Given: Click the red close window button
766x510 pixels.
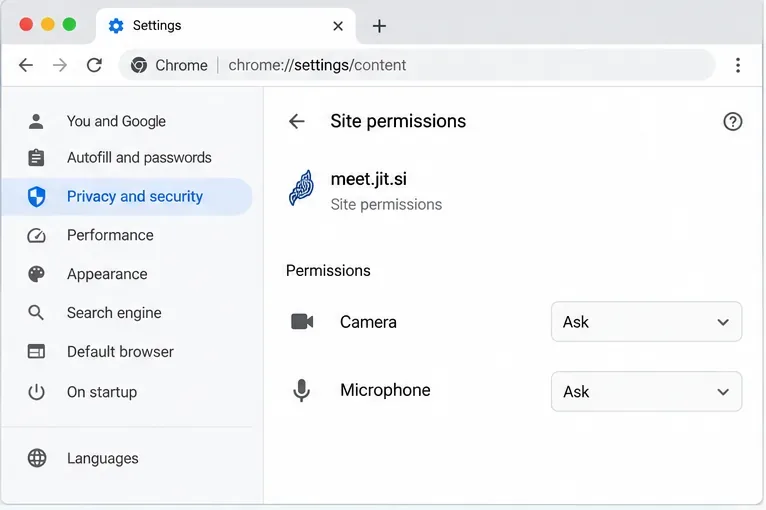Looking at the screenshot, I should coord(26,24).
